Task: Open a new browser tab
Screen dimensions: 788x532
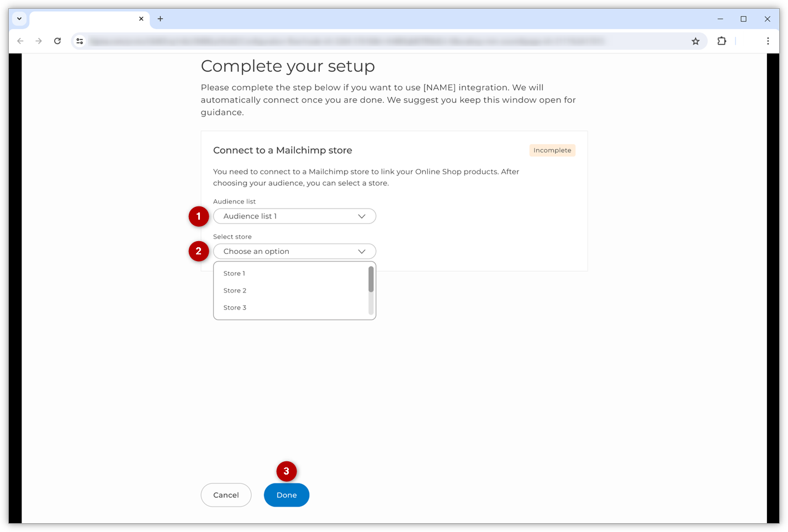Action: pyautogui.click(x=160, y=18)
